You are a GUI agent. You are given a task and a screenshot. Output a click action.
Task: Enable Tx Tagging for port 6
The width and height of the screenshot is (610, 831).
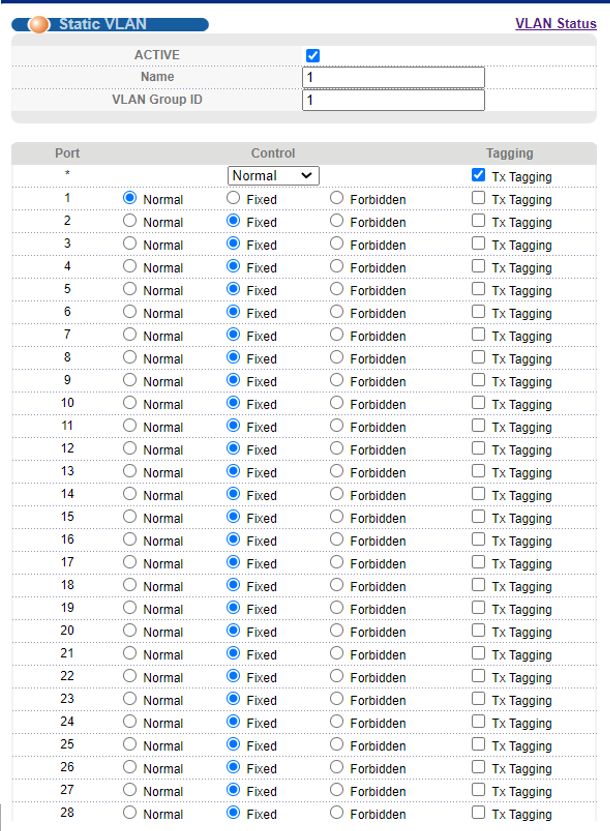pyautogui.click(x=478, y=312)
